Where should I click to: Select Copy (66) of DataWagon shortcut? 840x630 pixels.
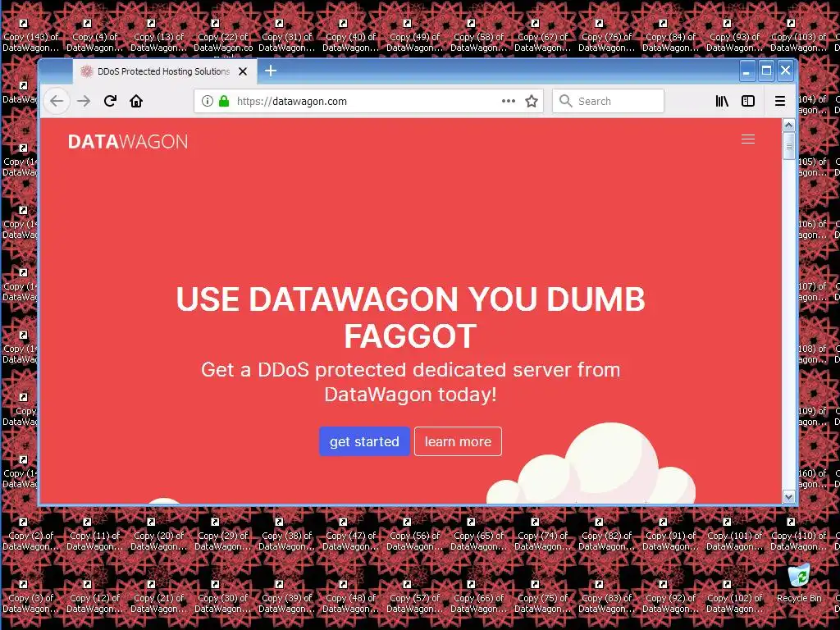pyautogui.click(x=478, y=596)
